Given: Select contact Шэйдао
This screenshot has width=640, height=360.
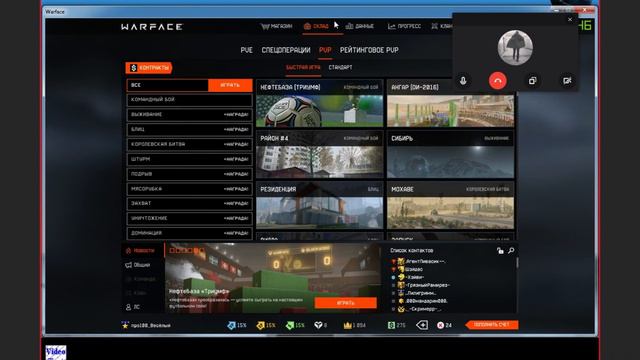Looking at the screenshot, I should 414,269.
